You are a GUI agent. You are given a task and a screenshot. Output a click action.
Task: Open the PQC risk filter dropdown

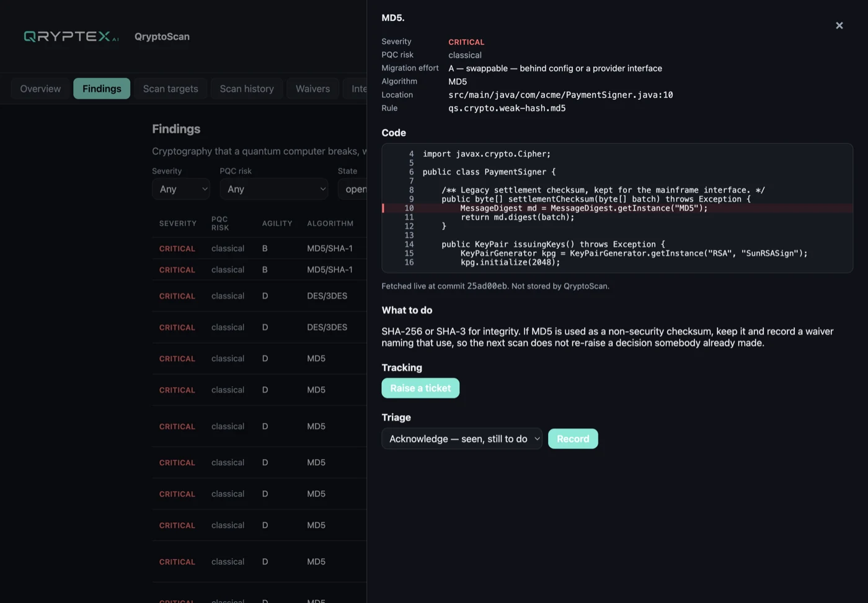[274, 189]
